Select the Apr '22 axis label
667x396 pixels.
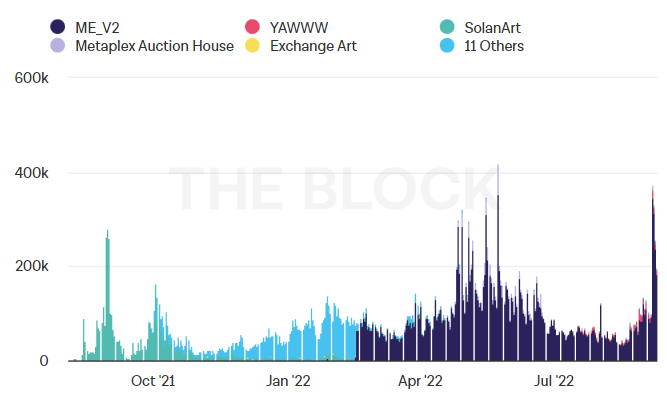[420, 381]
